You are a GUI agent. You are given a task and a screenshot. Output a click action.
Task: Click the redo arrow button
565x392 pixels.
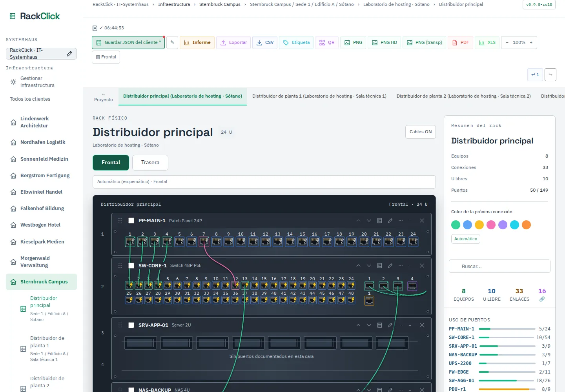pyautogui.click(x=550, y=74)
